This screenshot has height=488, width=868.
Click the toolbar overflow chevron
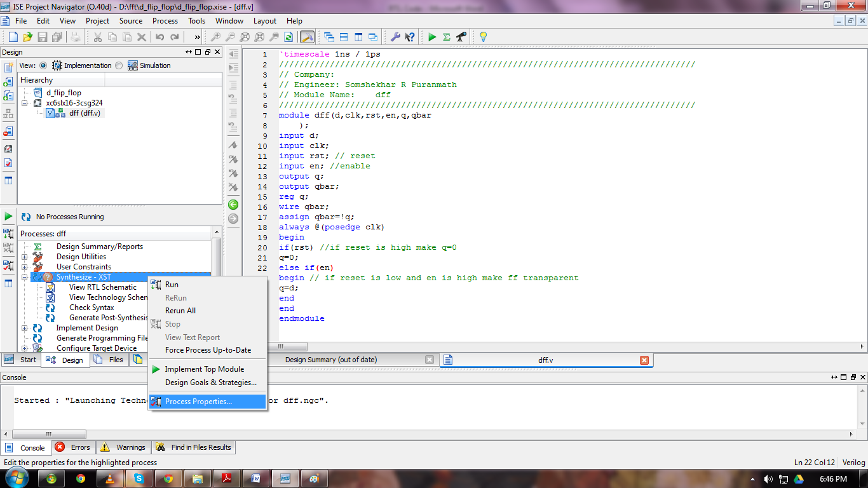(198, 37)
